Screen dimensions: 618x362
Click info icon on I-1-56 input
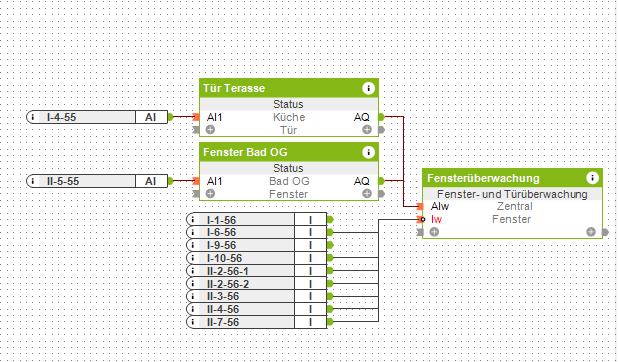coord(193,220)
